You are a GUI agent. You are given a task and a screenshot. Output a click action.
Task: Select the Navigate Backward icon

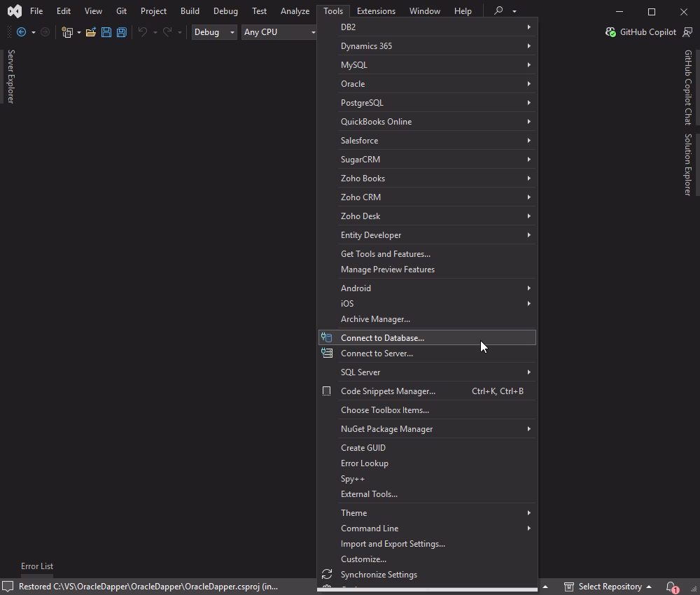(21, 31)
